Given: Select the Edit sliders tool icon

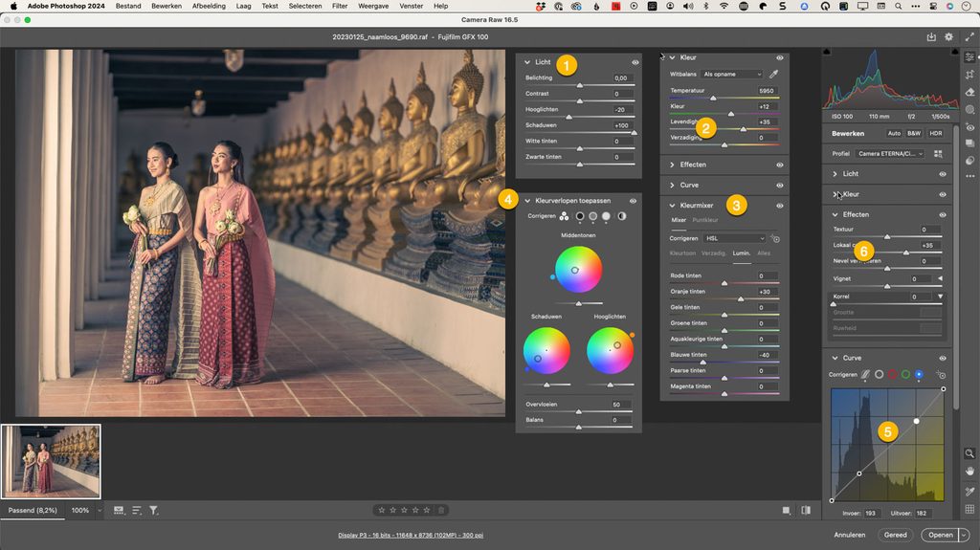Looking at the screenshot, I should [969, 56].
